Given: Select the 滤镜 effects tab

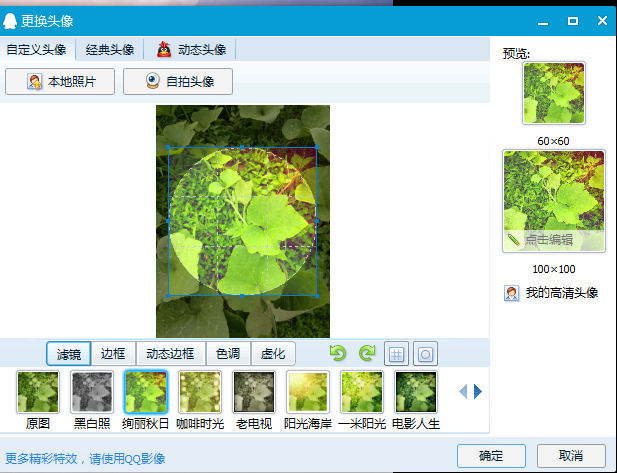Looking at the screenshot, I should 69,354.
